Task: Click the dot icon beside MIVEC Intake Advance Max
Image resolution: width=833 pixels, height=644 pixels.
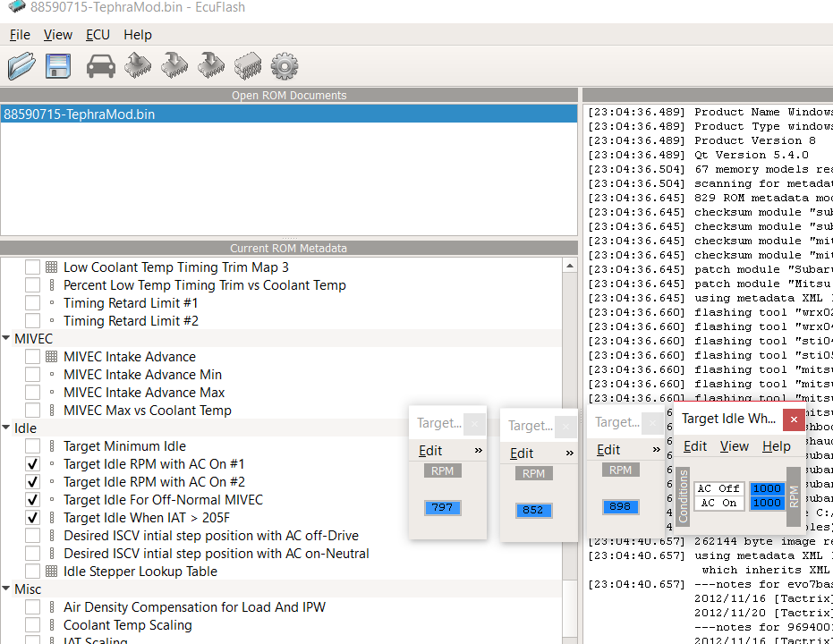Action: (x=52, y=393)
